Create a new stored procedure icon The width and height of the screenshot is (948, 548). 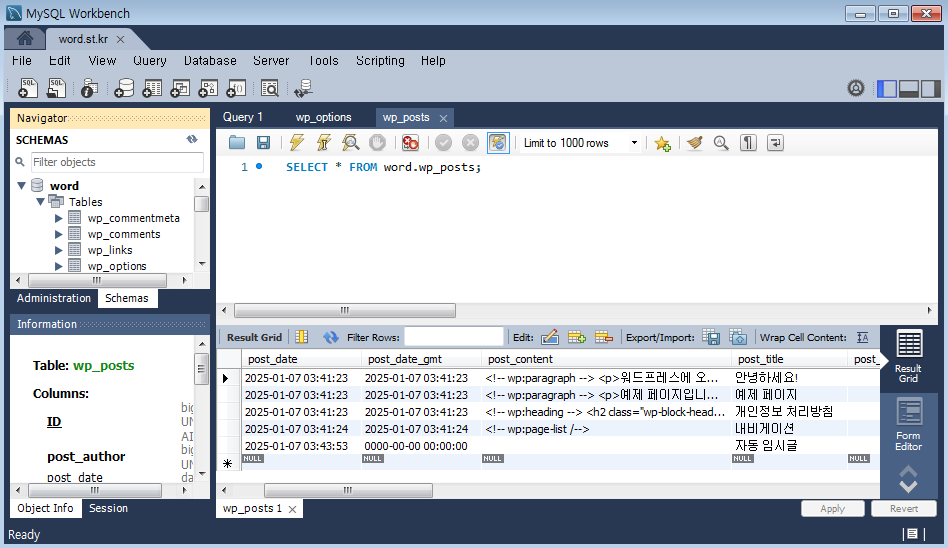[x=207, y=88]
